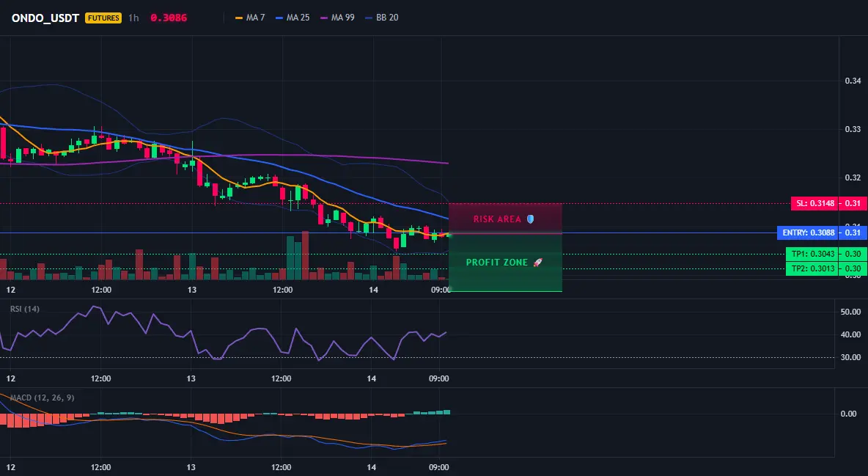Click the 1h timeframe label
The height and width of the screenshot is (476, 868).
(133, 18)
